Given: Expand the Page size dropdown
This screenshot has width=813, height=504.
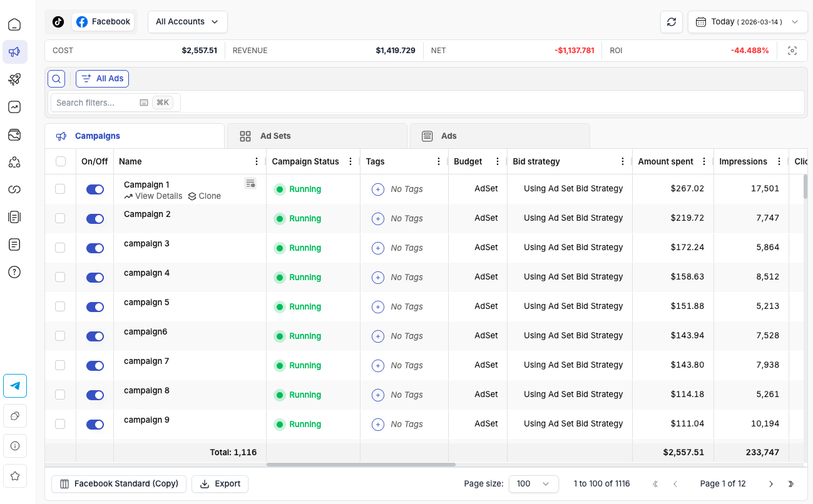Looking at the screenshot, I should pos(533,484).
